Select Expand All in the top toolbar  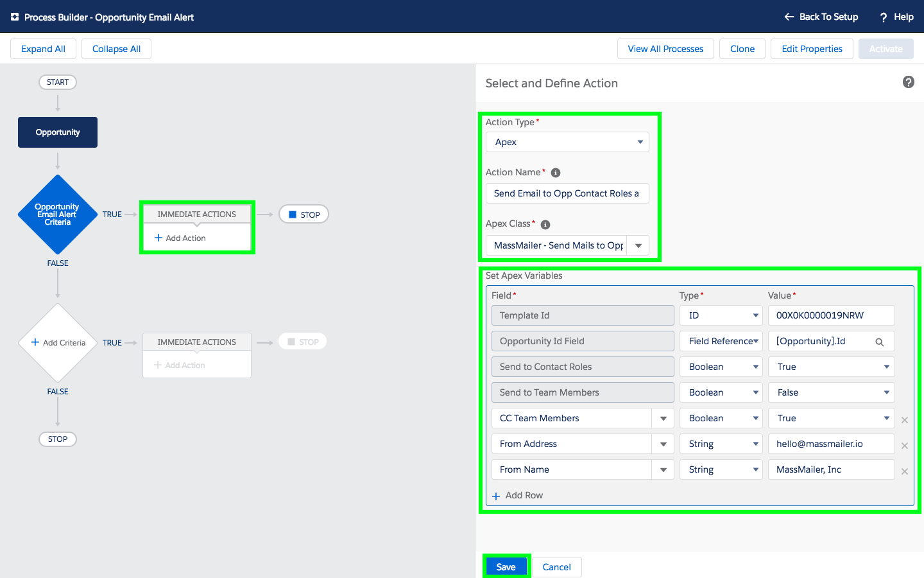point(43,49)
